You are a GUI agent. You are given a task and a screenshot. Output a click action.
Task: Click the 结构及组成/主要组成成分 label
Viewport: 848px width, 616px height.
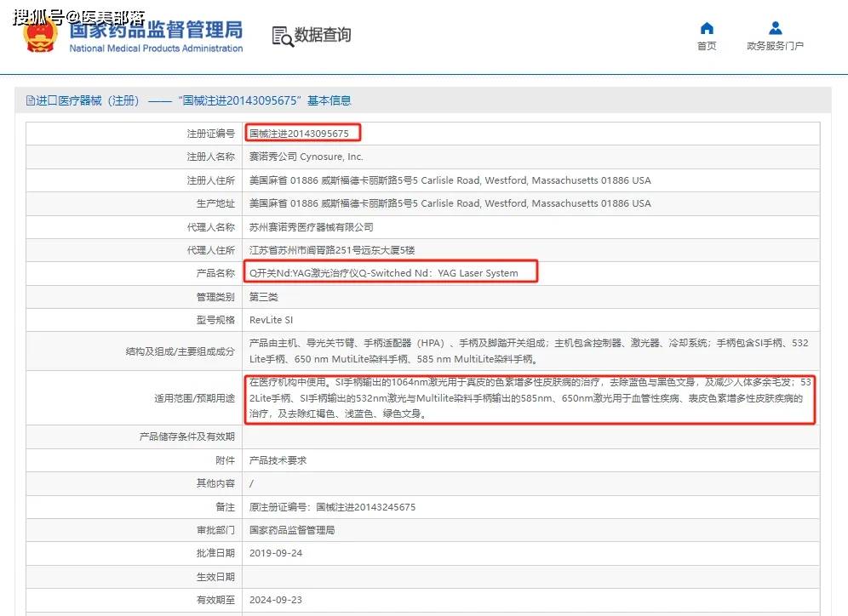[x=180, y=351]
